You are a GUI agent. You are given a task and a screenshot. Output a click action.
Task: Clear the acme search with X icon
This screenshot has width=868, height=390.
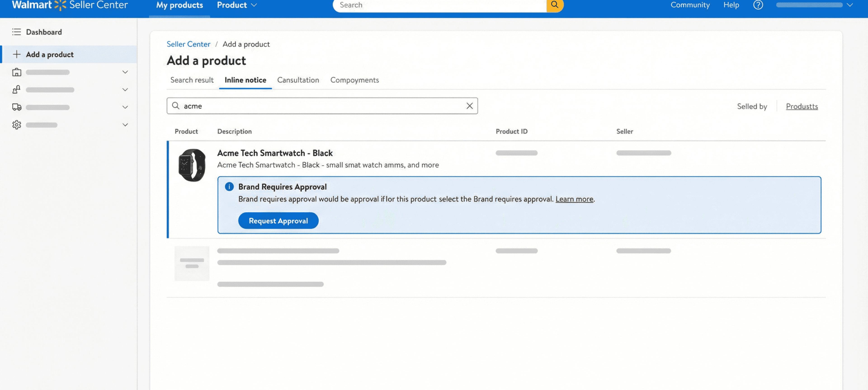click(x=469, y=106)
